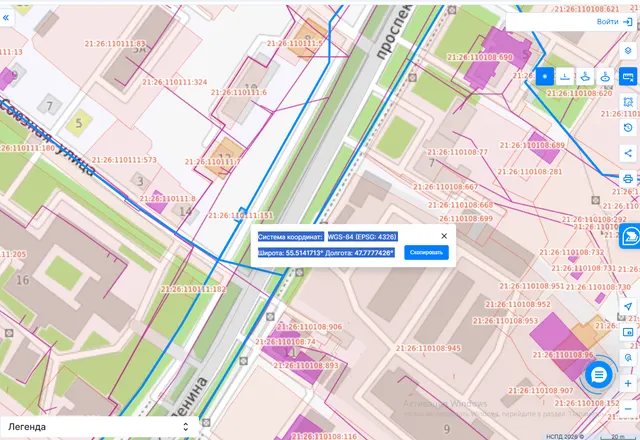Image resolution: width=640 pixels, height=440 pixels.
Task: Click parcel label 21:26:110108:689
Action: pyautogui.click(x=532, y=145)
